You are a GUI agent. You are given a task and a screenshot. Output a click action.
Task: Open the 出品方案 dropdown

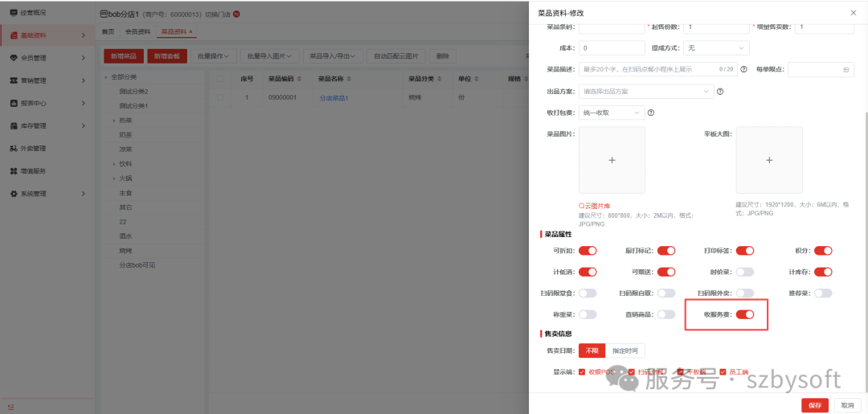tap(646, 92)
